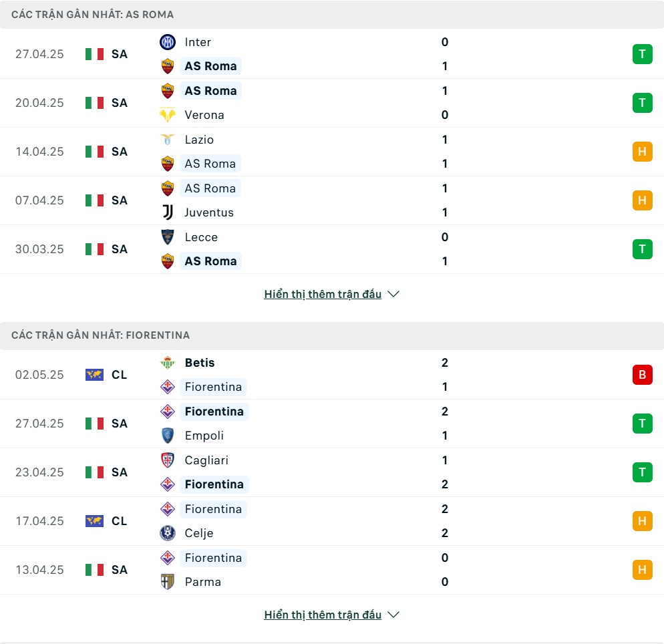This screenshot has height=644, width=664.
Task: Click the red B loss badge for Betis match
Action: coord(642,375)
